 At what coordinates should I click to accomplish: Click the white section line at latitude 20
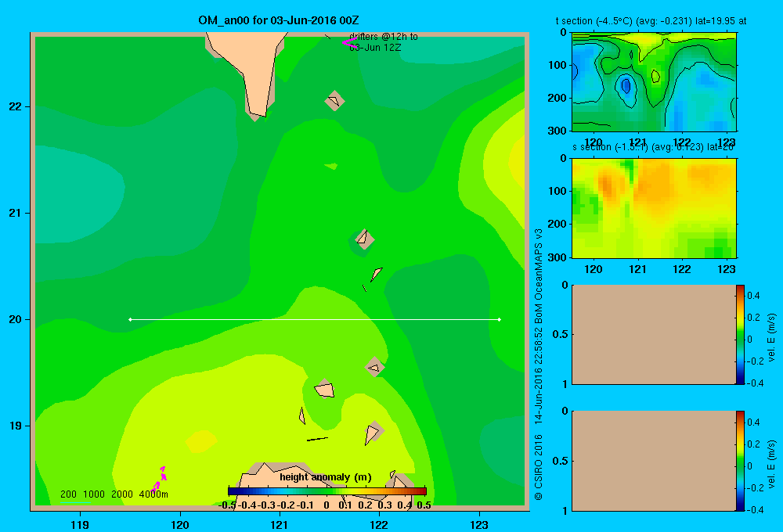pos(315,319)
